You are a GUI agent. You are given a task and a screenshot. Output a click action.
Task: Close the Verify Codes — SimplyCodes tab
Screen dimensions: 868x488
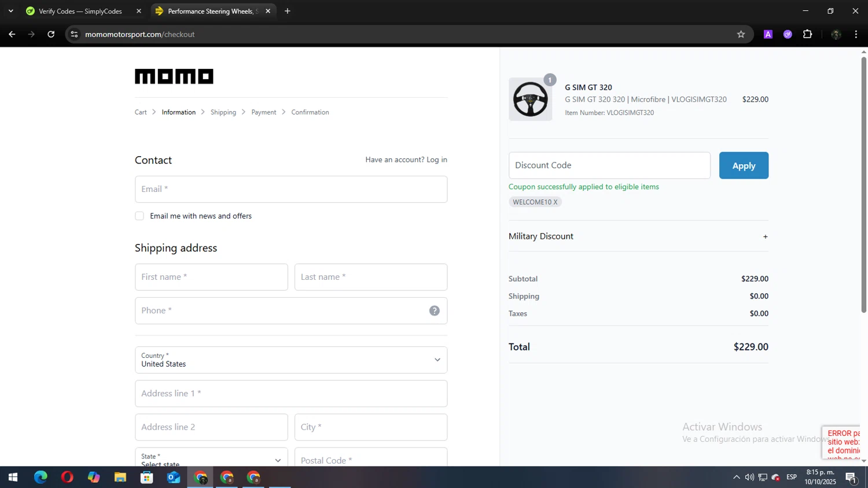[x=139, y=11]
